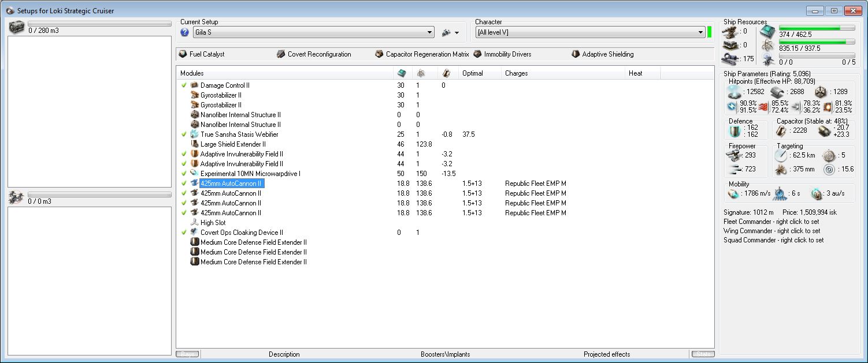Click the structure hitpoints icon showing 1289
This screenshot has height=363, width=868.
point(820,92)
